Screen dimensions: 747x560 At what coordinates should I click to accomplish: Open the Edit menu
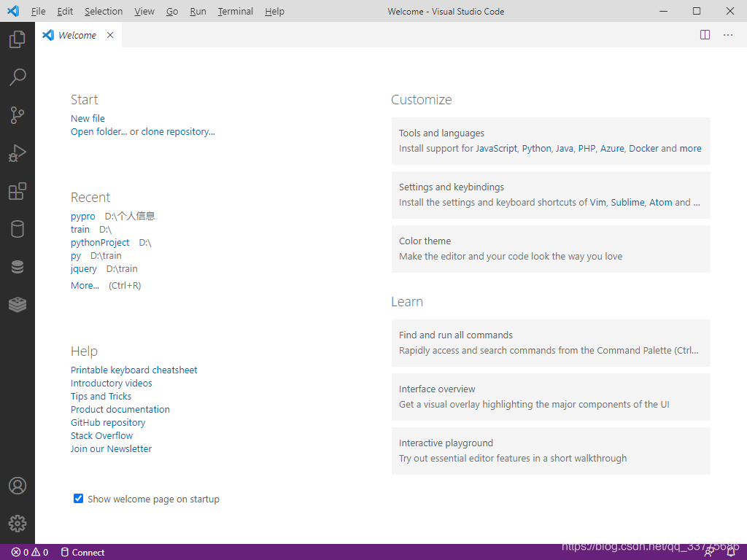pyautogui.click(x=65, y=12)
